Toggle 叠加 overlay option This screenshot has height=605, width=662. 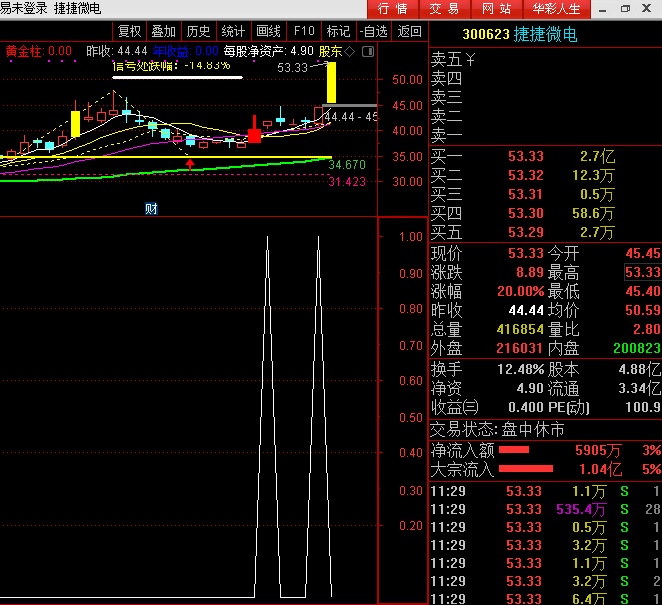[x=163, y=31]
